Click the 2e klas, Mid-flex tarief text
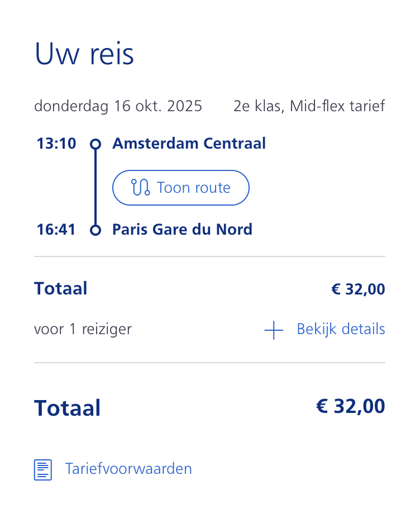The width and height of the screenshot is (420, 523). coord(309,106)
